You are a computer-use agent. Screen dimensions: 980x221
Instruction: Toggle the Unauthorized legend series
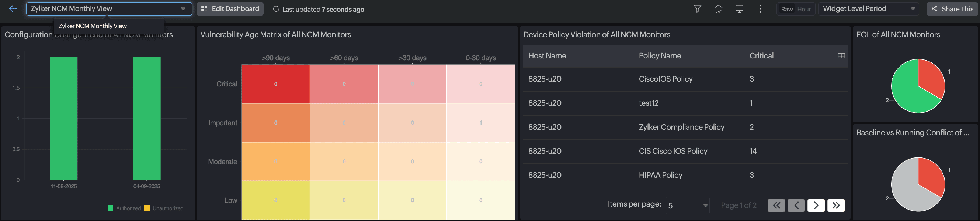click(164, 208)
